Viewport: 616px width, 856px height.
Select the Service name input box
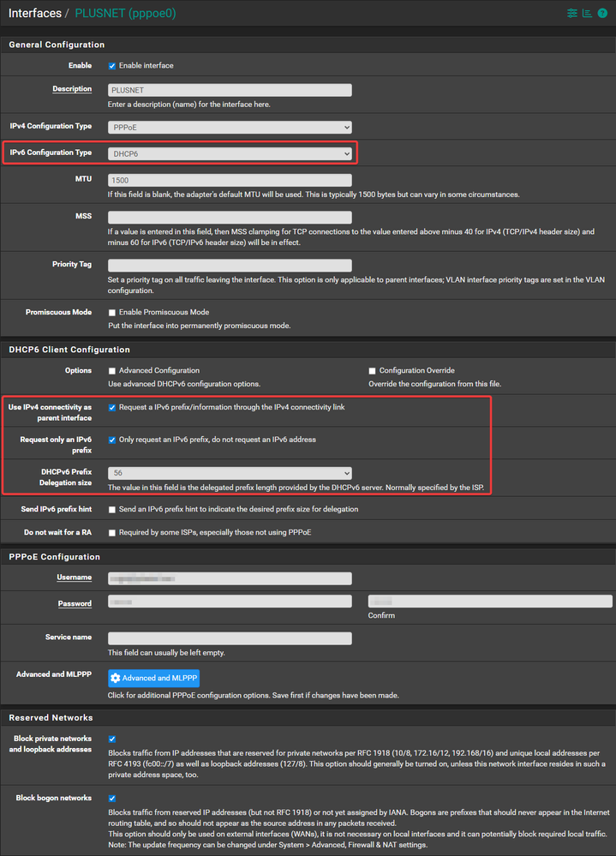[x=230, y=638]
